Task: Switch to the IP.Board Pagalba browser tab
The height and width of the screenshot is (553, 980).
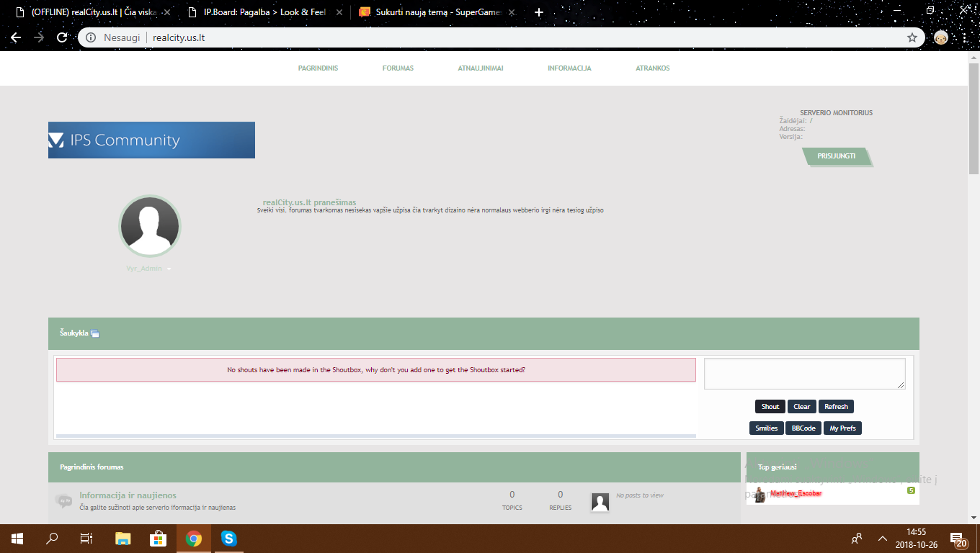Action: [264, 12]
